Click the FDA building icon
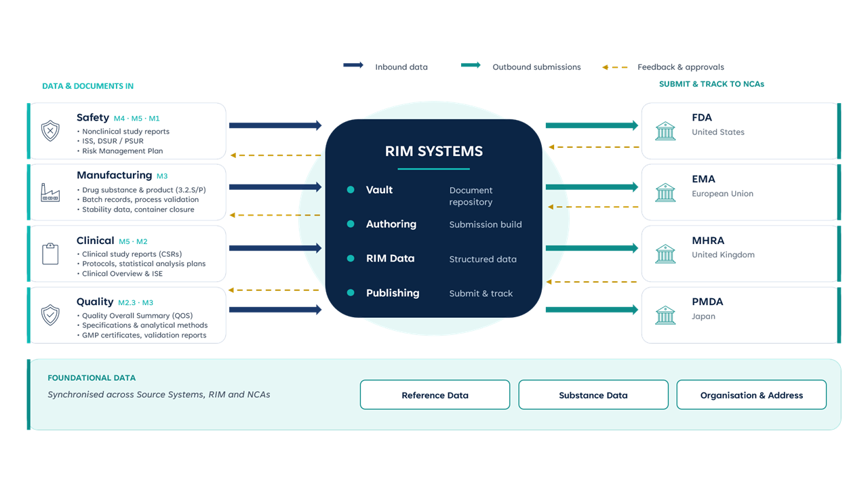 click(x=665, y=131)
